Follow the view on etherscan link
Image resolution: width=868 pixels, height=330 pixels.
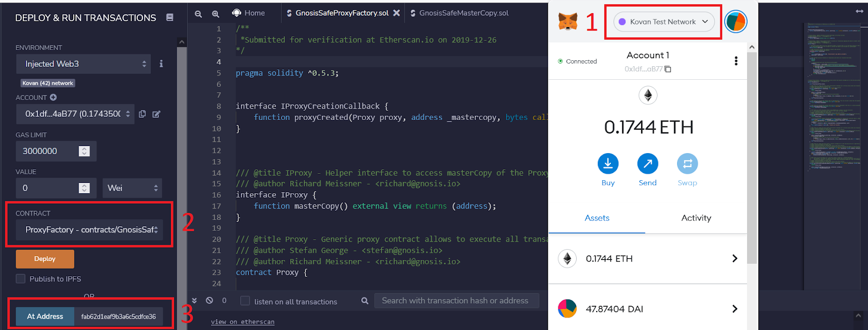tap(242, 322)
